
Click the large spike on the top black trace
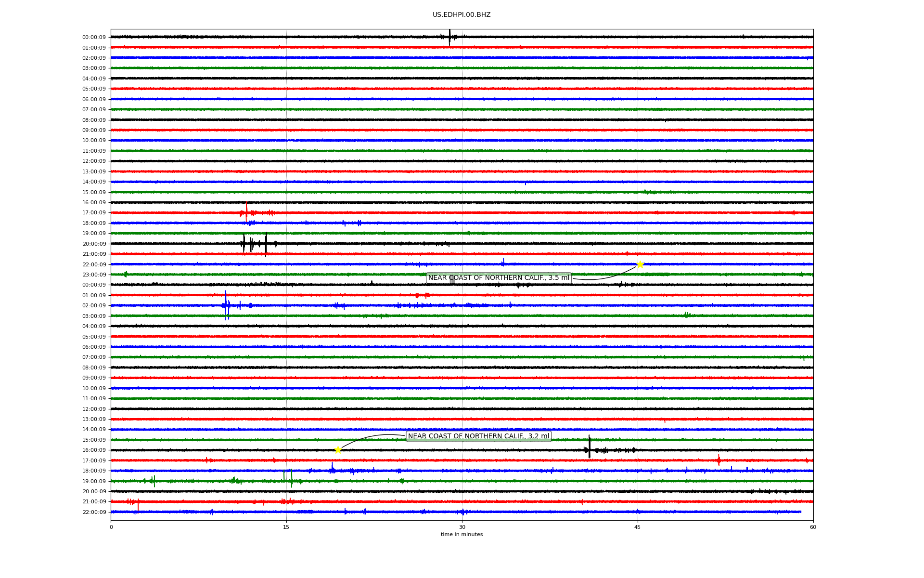click(x=449, y=37)
